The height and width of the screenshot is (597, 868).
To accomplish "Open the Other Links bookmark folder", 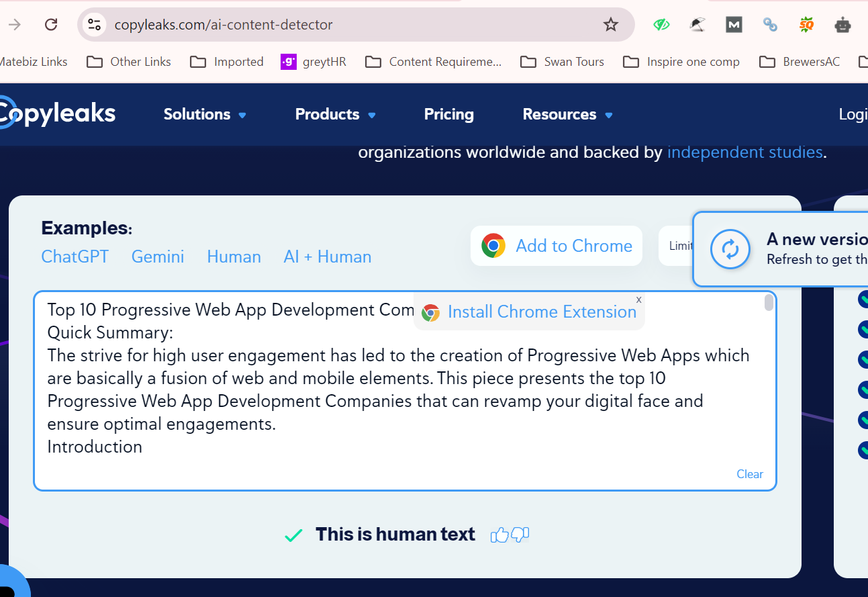I will pyautogui.click(x=129, y=62).
